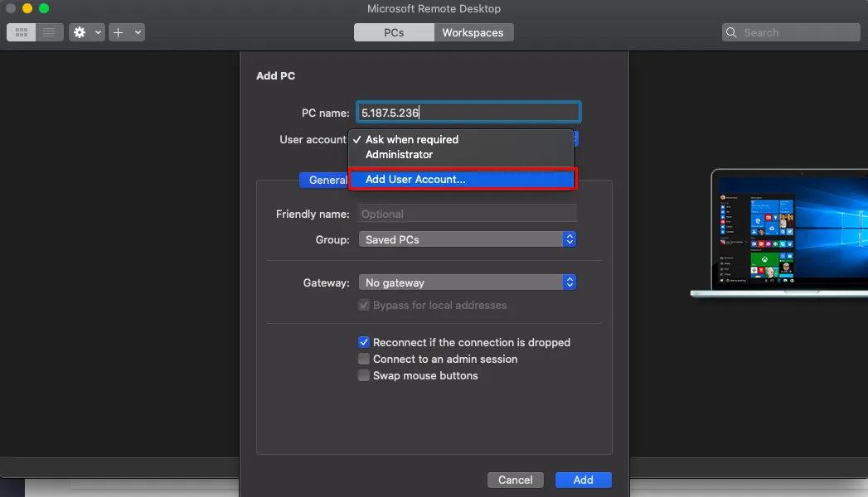Open the Group Saved PCs dropdown
Viewport: 868px width, 497px height.
coord(467,239)
